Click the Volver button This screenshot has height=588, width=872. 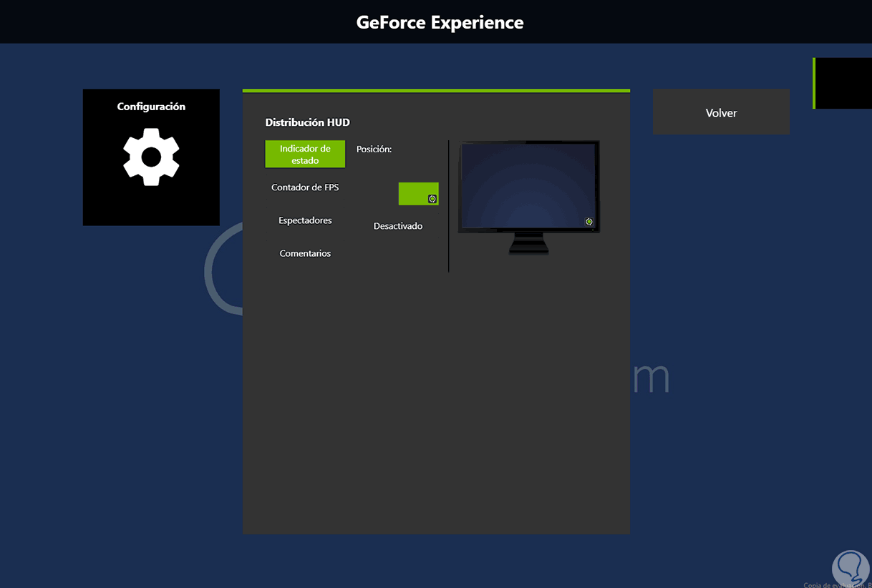pyautogui.click(x=721, y=112)
